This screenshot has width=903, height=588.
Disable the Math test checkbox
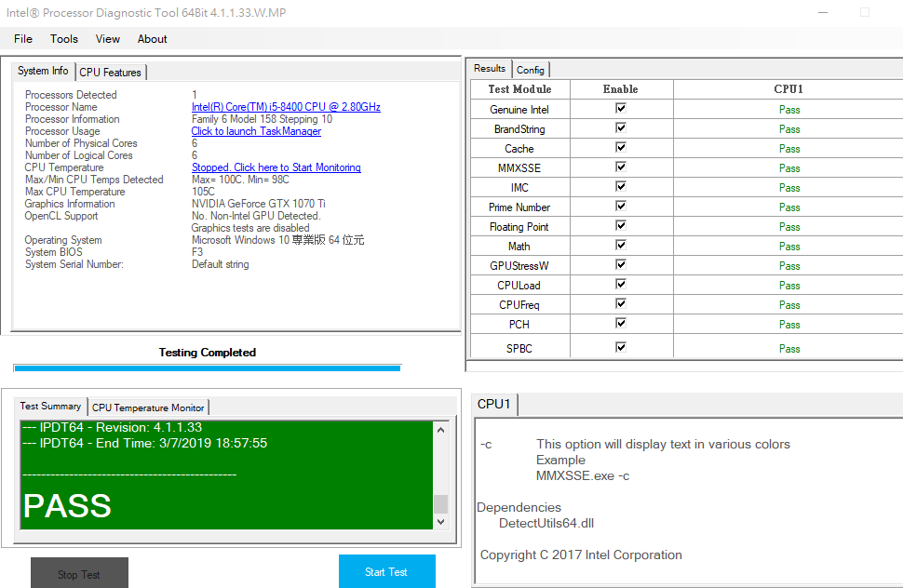coord(621,245)
